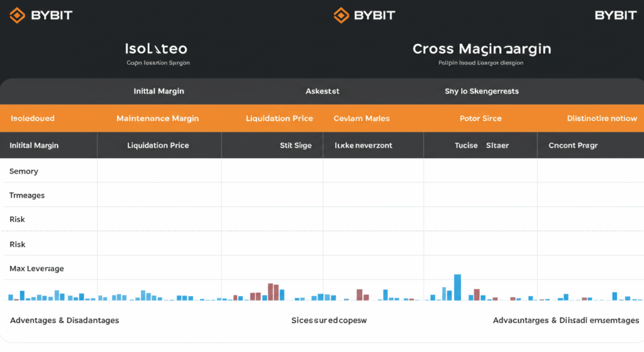This screenshot has width=644, height=352.
Task: Select Maintenance Margin in the orange bar
Action: click(158, 118)
